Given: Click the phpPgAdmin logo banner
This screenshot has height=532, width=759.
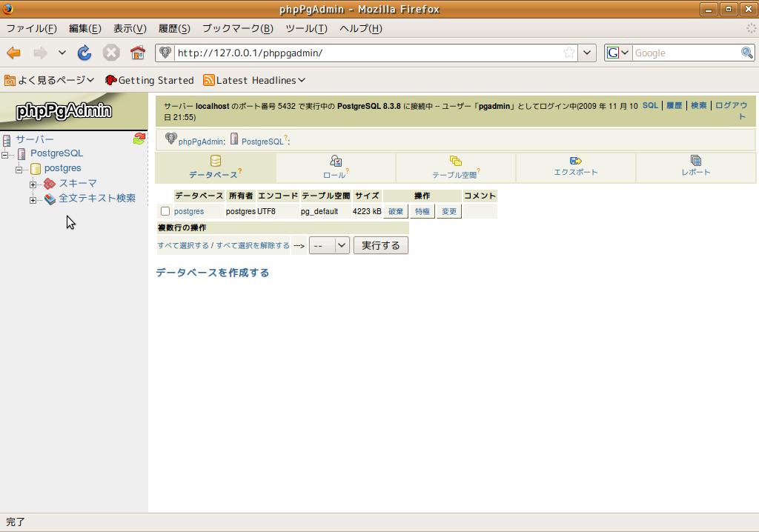Looking at the screenshot, I should (64, 111).
